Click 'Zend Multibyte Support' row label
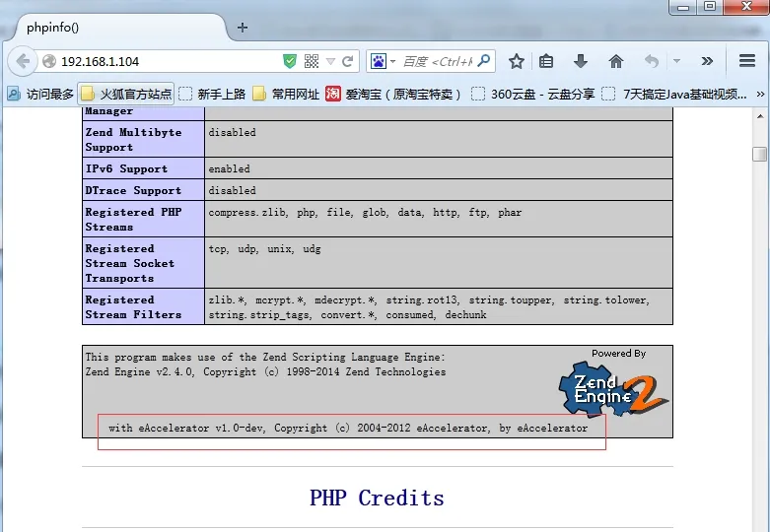 click(133, 139)
